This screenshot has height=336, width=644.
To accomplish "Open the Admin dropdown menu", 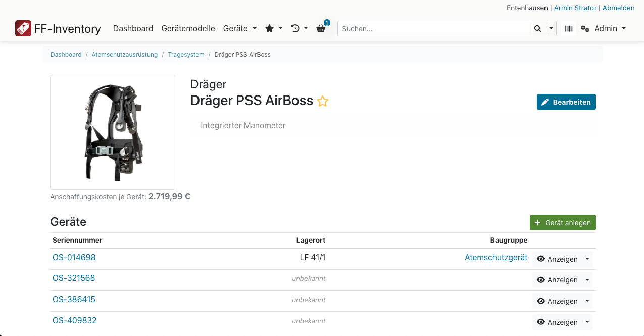I will pos(604,29).
